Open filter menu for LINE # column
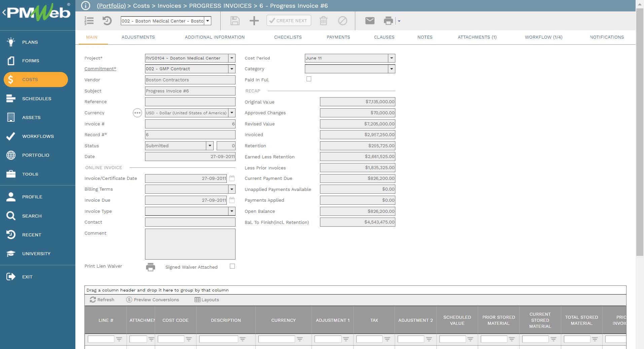Viewport: 644px width, 349px height. [x=119, y=339]
